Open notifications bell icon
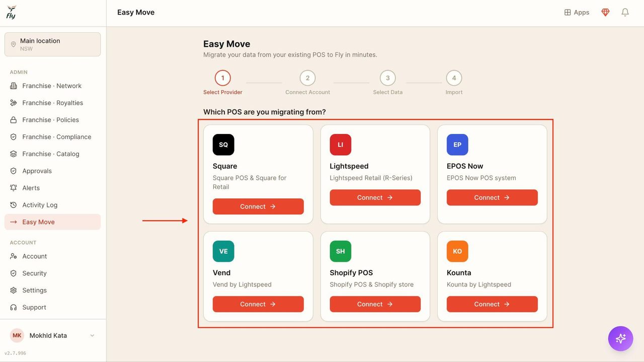The height and width of the screenshot is (362, 644). (x=625, y=13)
